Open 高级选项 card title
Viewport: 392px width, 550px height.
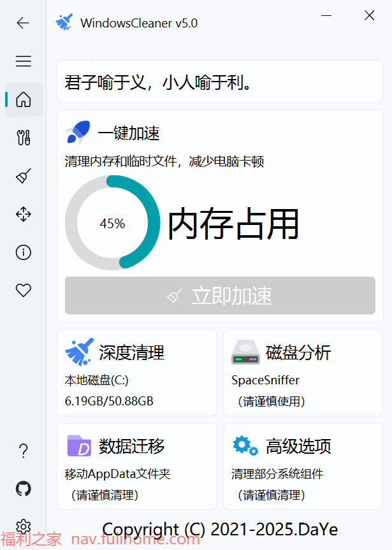[x=298, y=446]
